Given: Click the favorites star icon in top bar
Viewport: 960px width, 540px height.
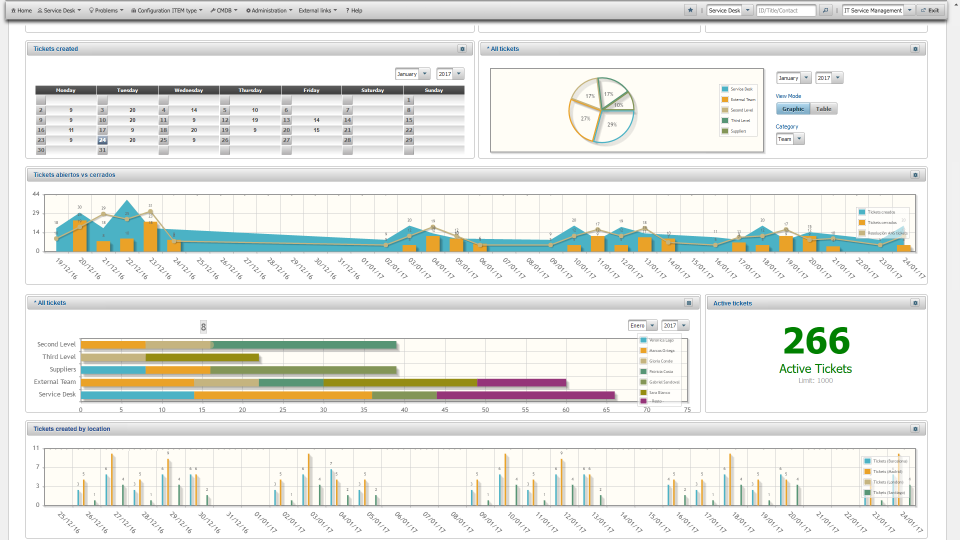Looking at the screenshot, I should click(x=690, y=10).
